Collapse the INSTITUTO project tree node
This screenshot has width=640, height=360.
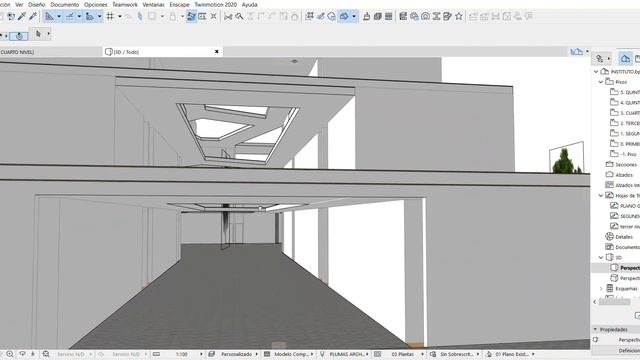[596, 71]
